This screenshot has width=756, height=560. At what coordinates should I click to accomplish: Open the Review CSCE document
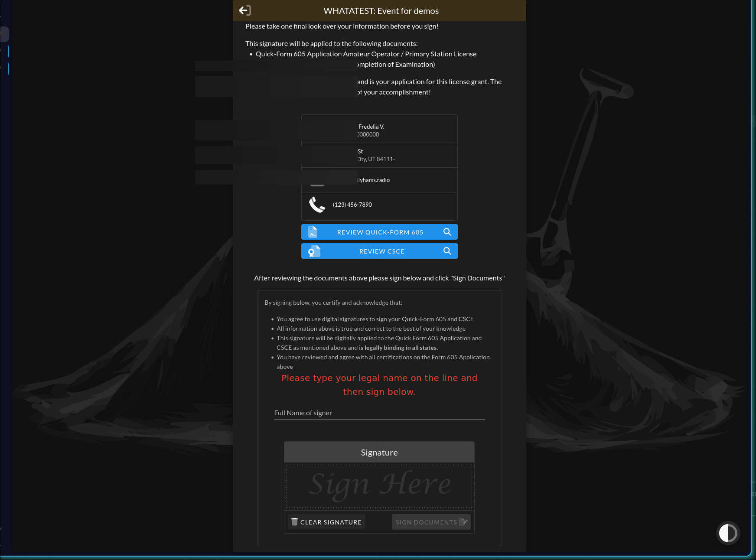(x=379, y=251)
